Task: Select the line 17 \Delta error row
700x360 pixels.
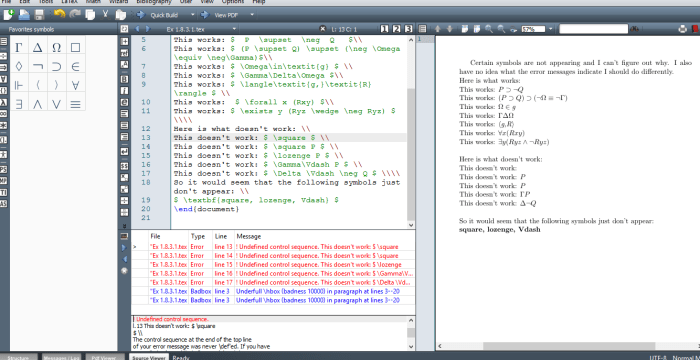Action: pos(273,282)
